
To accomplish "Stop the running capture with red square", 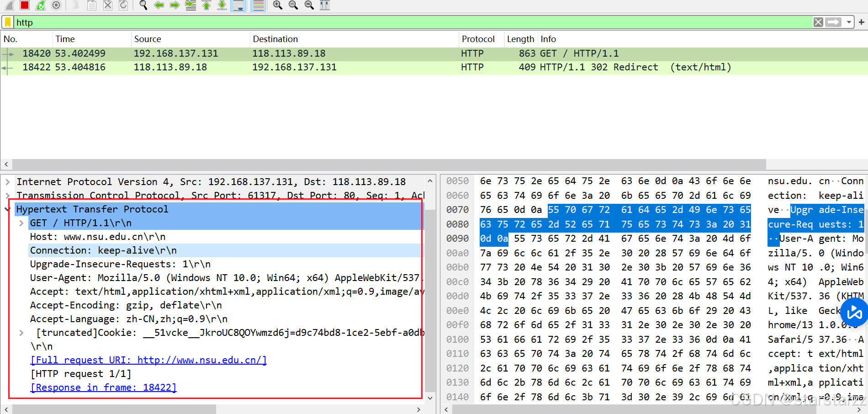I will [x=25, y=5].
